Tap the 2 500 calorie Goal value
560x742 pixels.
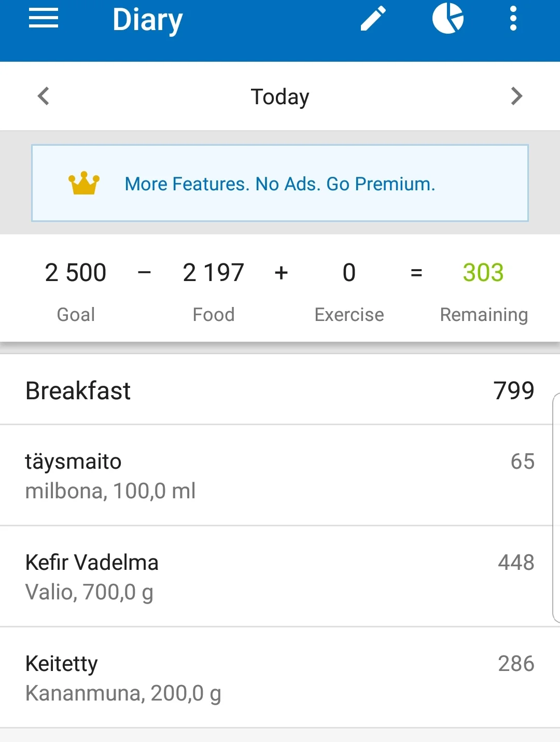(76, 273)
